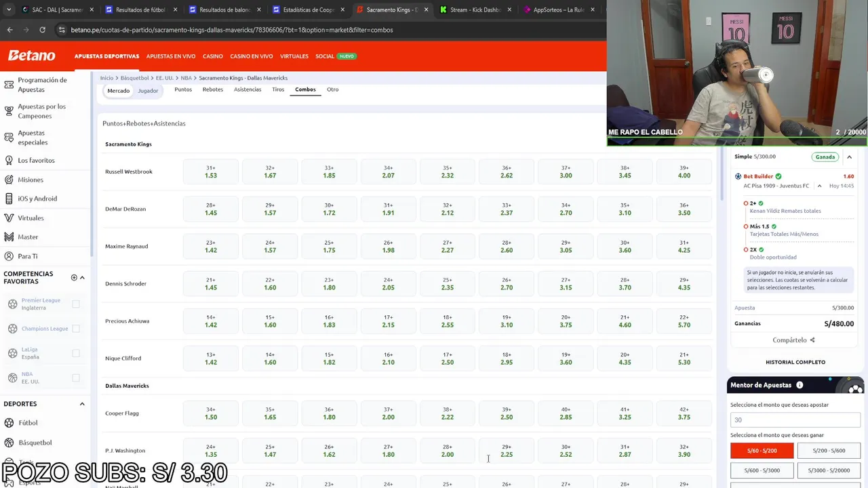Open the Master sidebar icon
868x488 pixels.
pos(9,237)
